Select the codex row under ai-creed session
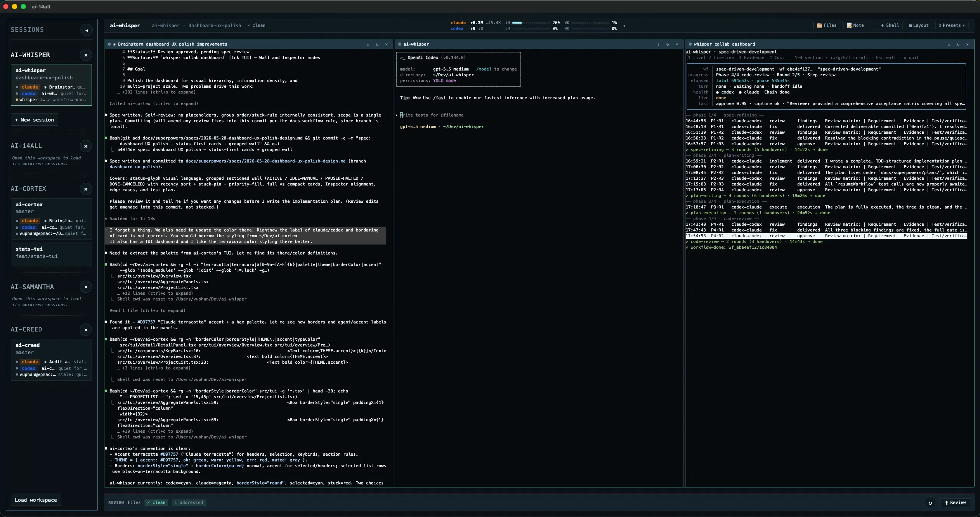 pyautogui.click(x=51, y=369)
